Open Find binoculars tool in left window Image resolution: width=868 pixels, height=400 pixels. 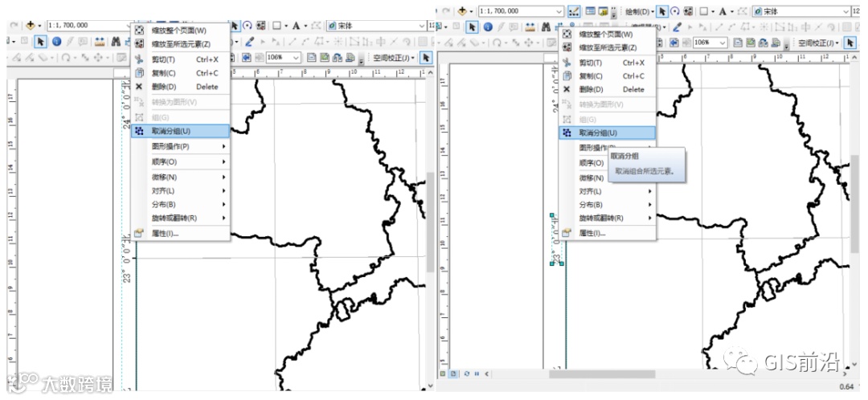[116, 42]
